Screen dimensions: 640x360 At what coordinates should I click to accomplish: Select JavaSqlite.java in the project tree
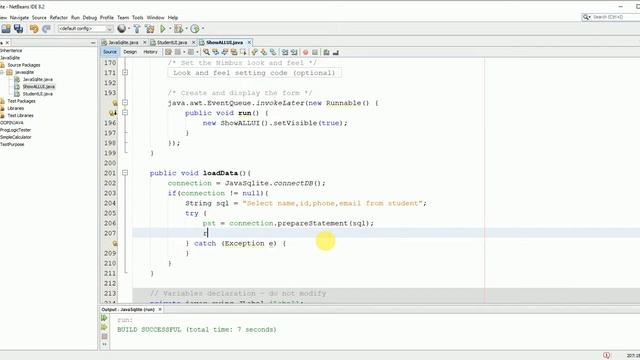[x=38, y=79]
